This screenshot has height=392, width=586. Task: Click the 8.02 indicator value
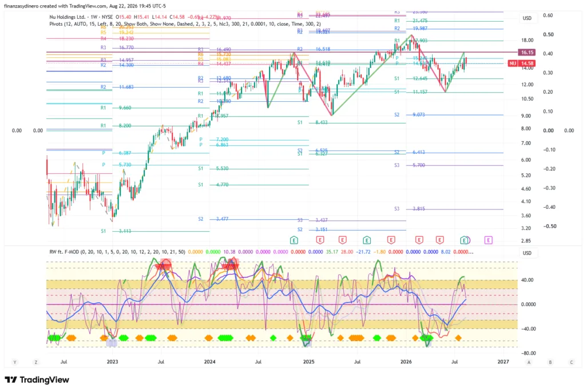[445, 252]
